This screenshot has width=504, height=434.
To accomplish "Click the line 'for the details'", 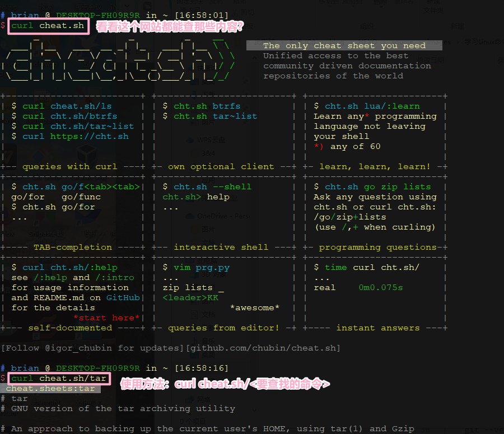I will (x=53, y=307).
